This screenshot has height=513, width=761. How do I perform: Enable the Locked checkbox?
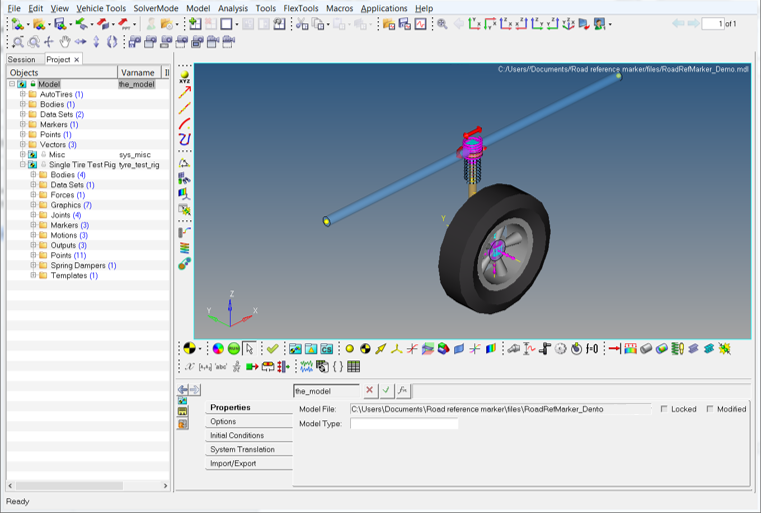tap(664, 409)
